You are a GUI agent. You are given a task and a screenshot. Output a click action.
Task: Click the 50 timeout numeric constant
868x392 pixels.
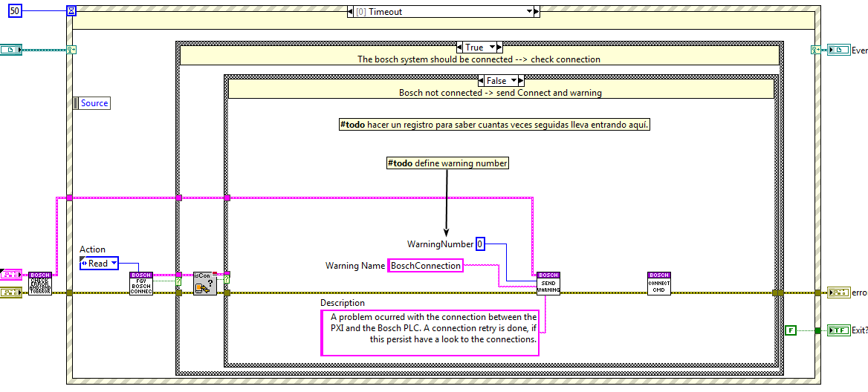coord(14,10)
